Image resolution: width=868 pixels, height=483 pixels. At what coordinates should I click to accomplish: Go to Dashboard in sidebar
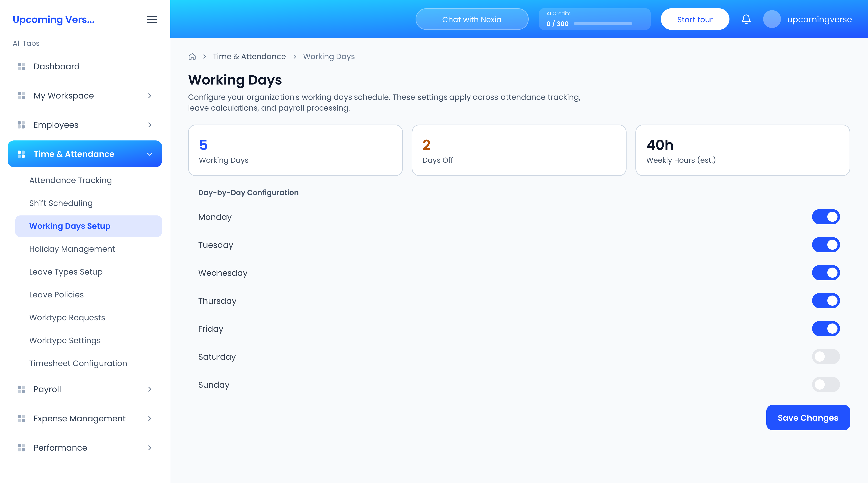point(85,66)
